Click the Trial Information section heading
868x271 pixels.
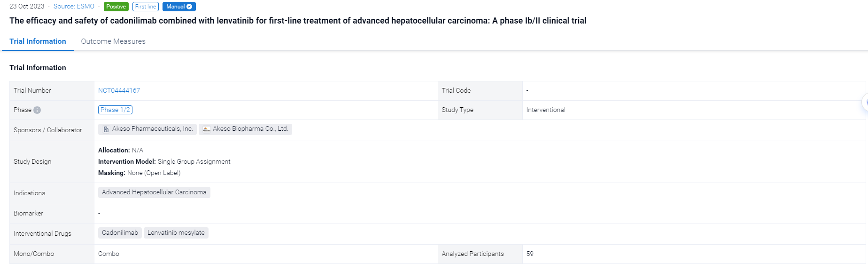tap(38, 68)
